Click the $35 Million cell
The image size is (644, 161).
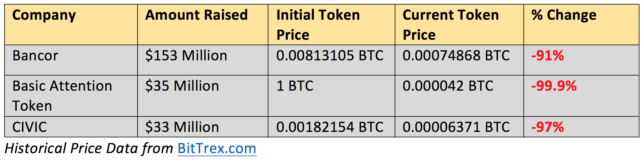click(203, 96)
